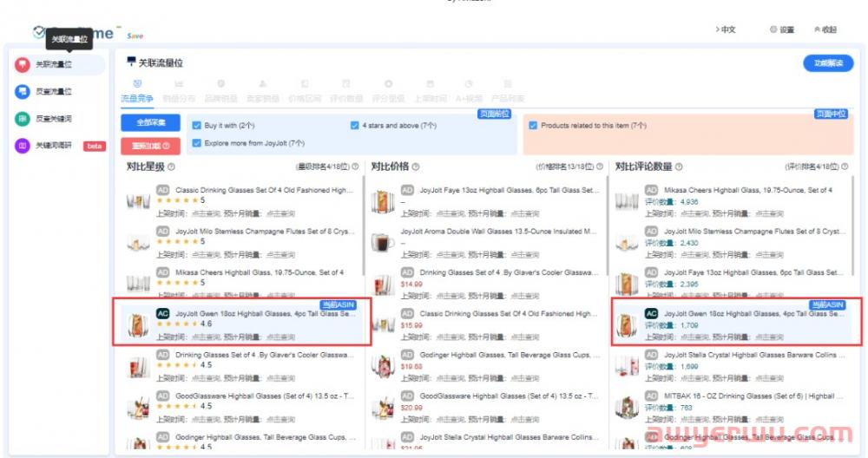This screenshot has height=458, width=868.
Task: Click the JoyJolt Gwen thumbnail in 对比星级
Action: point(138,324)
